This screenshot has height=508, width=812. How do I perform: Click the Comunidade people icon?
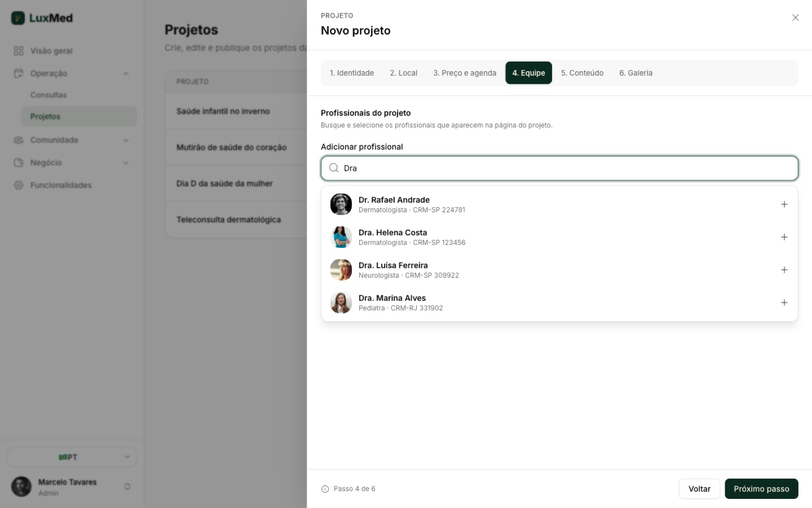click(x=19, y=140)
